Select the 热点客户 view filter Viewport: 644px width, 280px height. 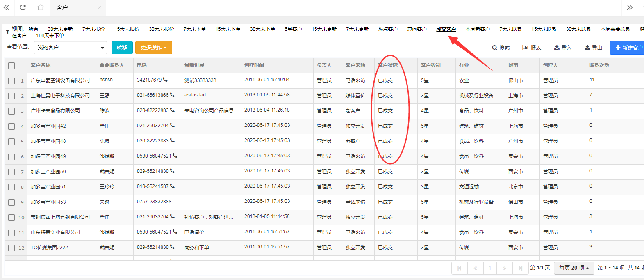tap(387, 29)
